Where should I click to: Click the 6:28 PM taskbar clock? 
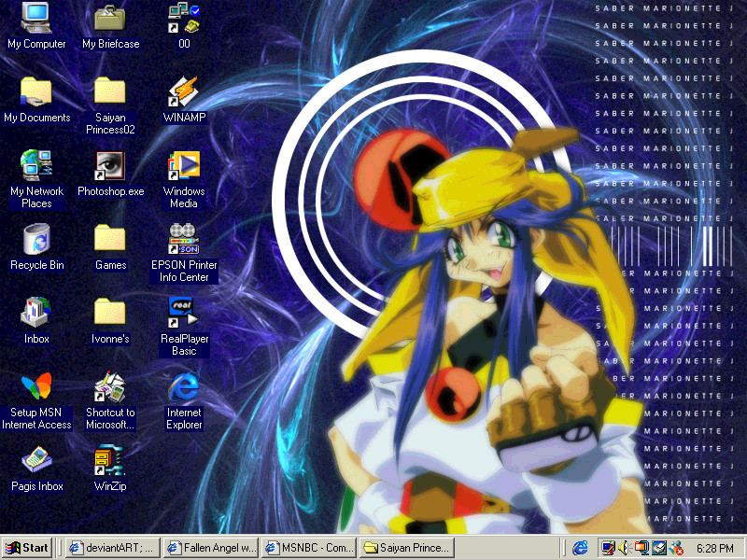click(714, 549)
